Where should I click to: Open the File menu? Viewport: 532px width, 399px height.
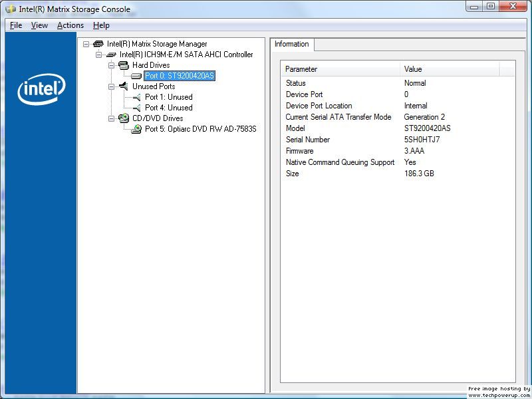(x=16, y=25)
